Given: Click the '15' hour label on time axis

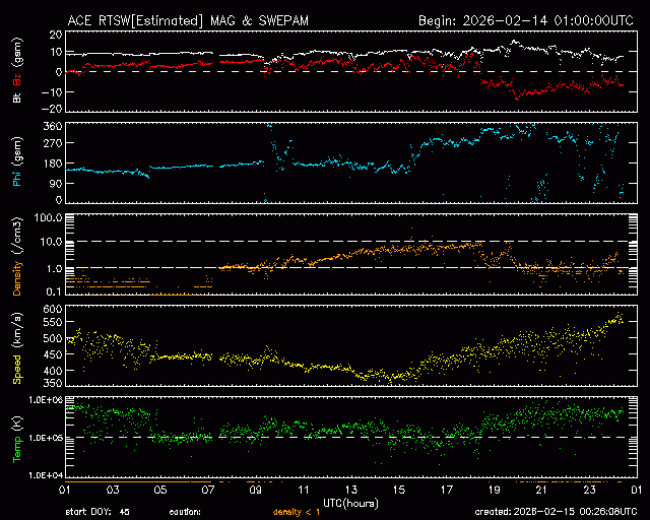Looking at the screenshot, I should (399, 490).
